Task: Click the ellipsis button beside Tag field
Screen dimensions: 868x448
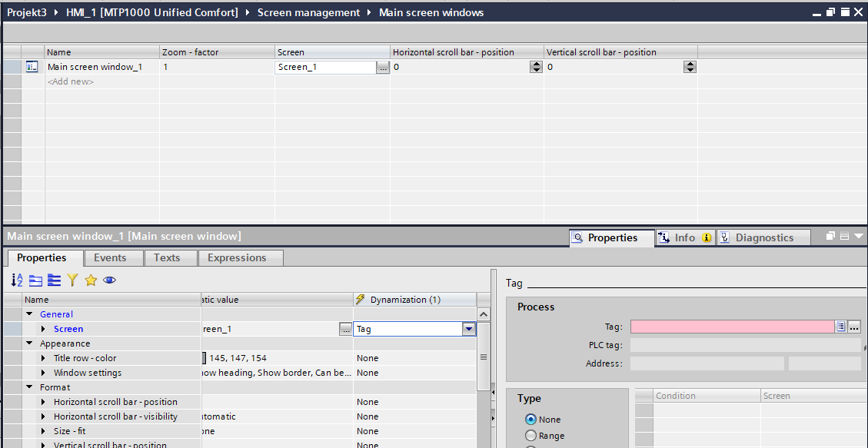Action: tap(854, 327)
